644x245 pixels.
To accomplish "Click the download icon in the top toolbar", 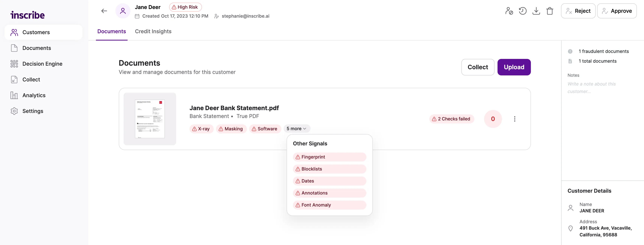I will [x=536, y=11].
